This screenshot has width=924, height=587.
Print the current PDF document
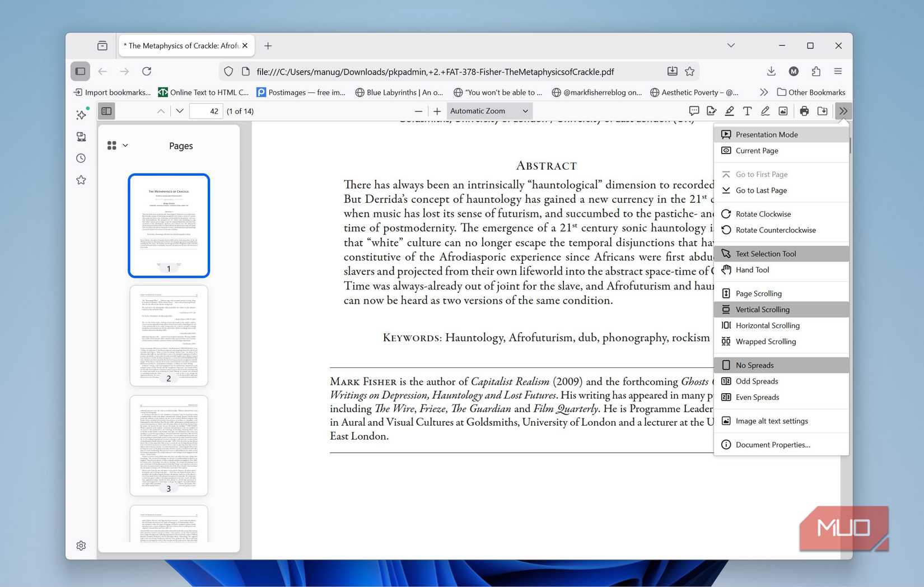click(x=804, y=111)
